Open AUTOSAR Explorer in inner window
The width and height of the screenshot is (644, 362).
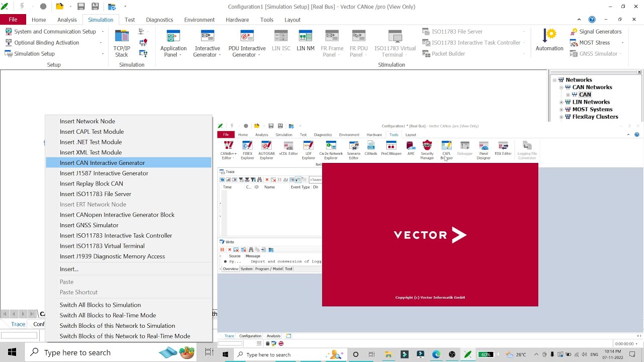click(x=267, y=150)
